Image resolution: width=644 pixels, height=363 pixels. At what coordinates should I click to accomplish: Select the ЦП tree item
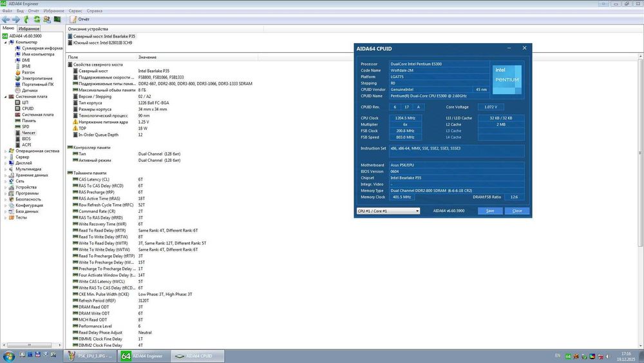click(x=22, y=103)
